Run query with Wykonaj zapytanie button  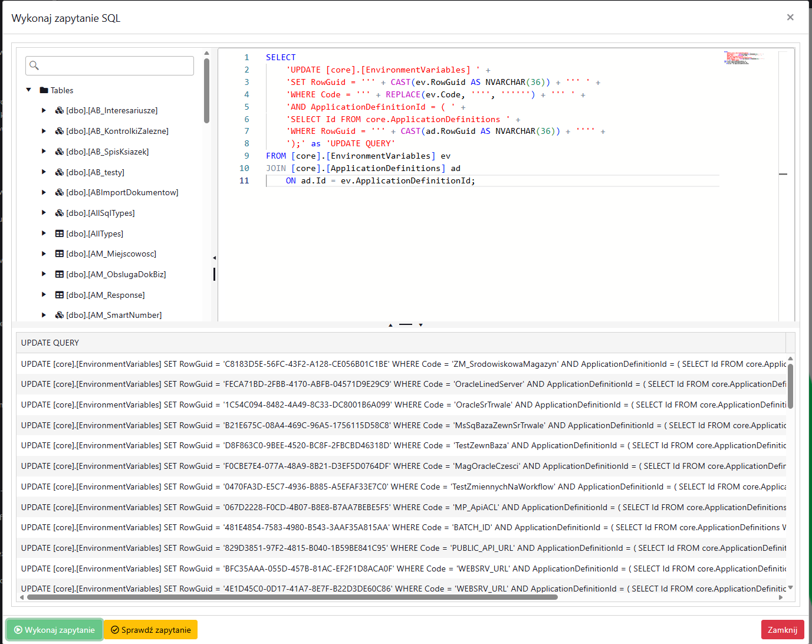click(x=54, y=630)
